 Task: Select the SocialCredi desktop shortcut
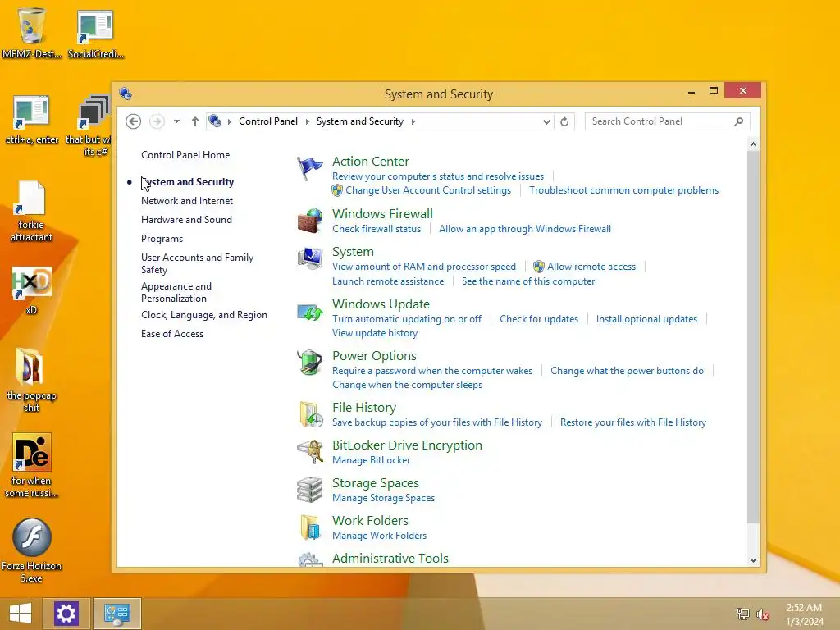pos(95,33)
